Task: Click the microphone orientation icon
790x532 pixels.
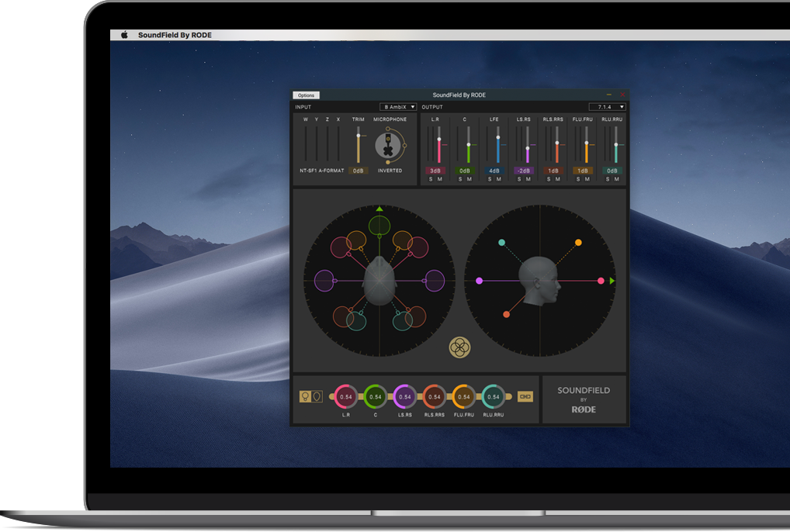Action: click(388, 146)
